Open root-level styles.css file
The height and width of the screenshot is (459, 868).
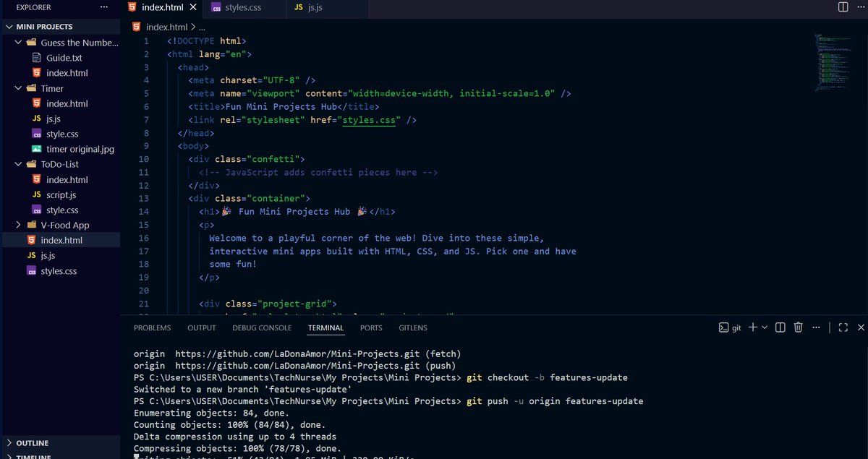(x=60, y=271)
